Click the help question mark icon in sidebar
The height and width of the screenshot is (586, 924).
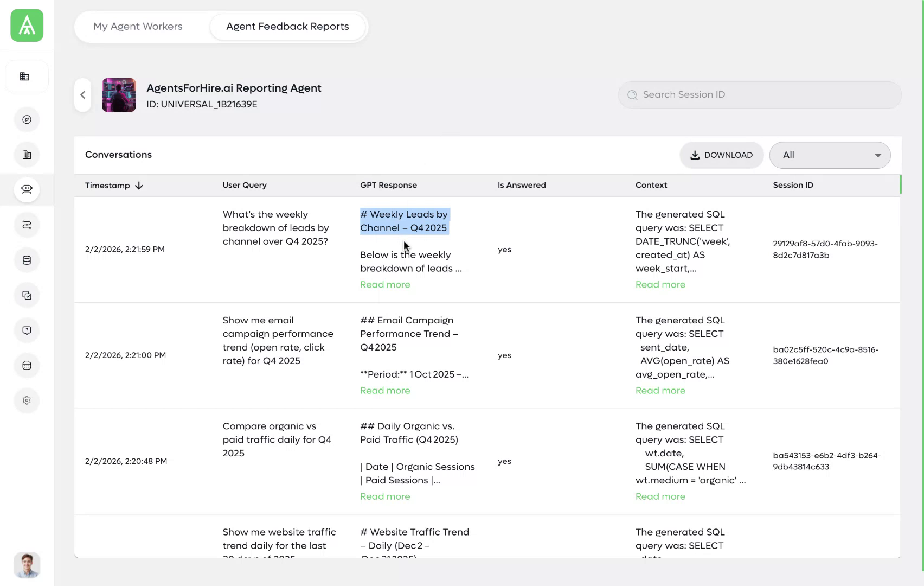27,330
